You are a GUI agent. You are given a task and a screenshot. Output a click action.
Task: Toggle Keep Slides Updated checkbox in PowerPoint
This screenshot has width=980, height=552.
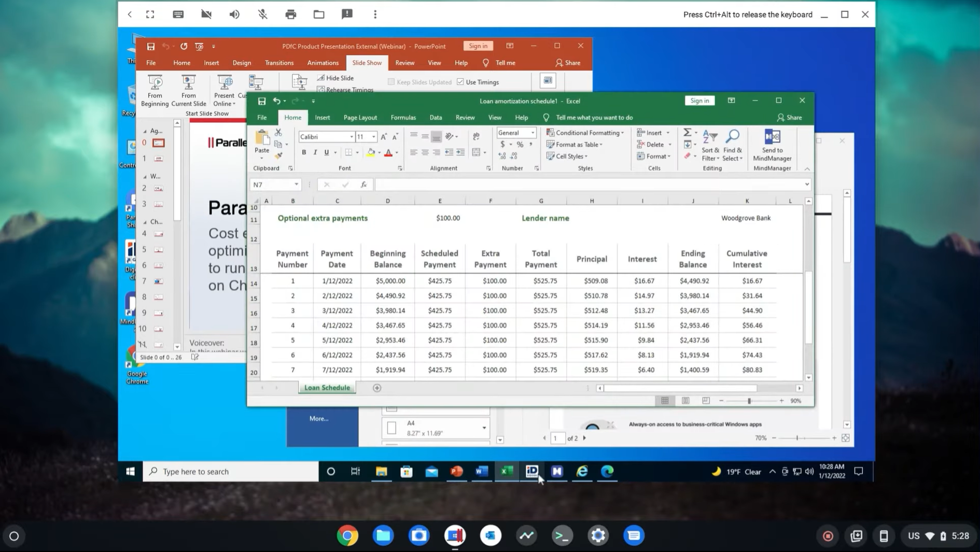point(391,82)
